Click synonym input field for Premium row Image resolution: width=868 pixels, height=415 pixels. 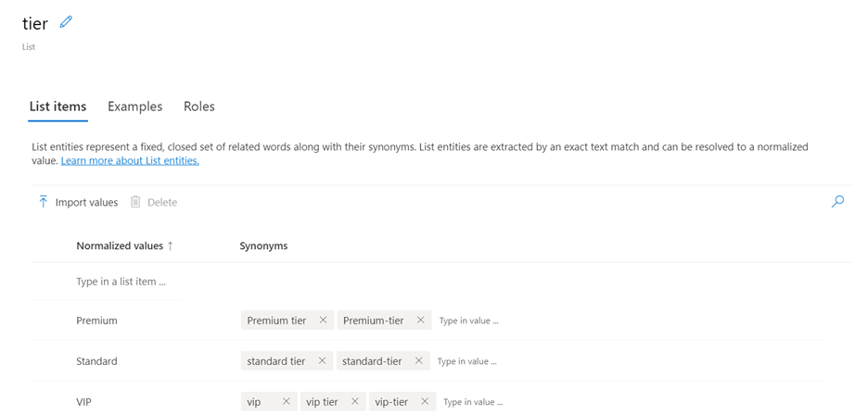click(x=469, y=321)
